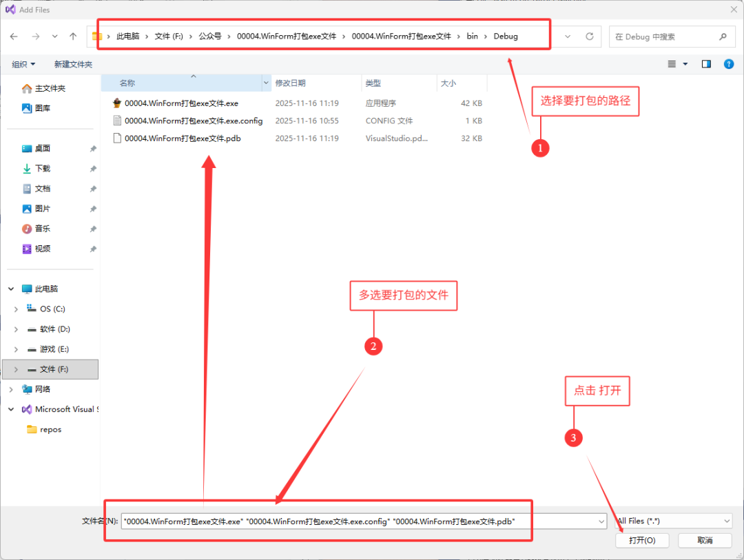Click 此电脑 in the address breadcrumb

(128, 36)
